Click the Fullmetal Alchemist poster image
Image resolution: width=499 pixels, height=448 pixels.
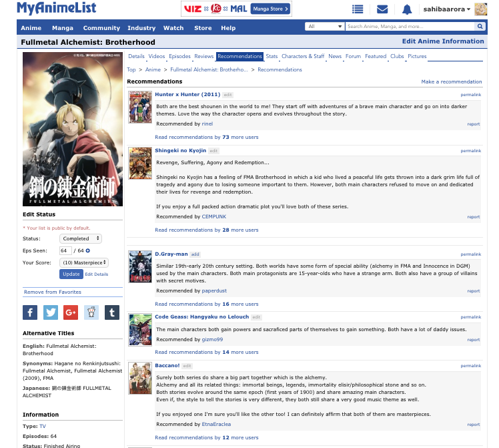[x=73, y=130]
